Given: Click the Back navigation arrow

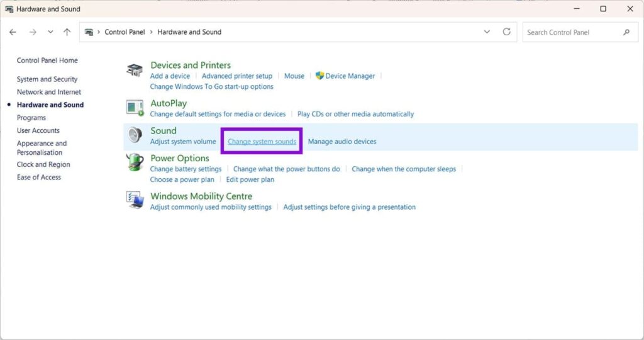Looking at the screenshot, I should (x=13, y=32).
